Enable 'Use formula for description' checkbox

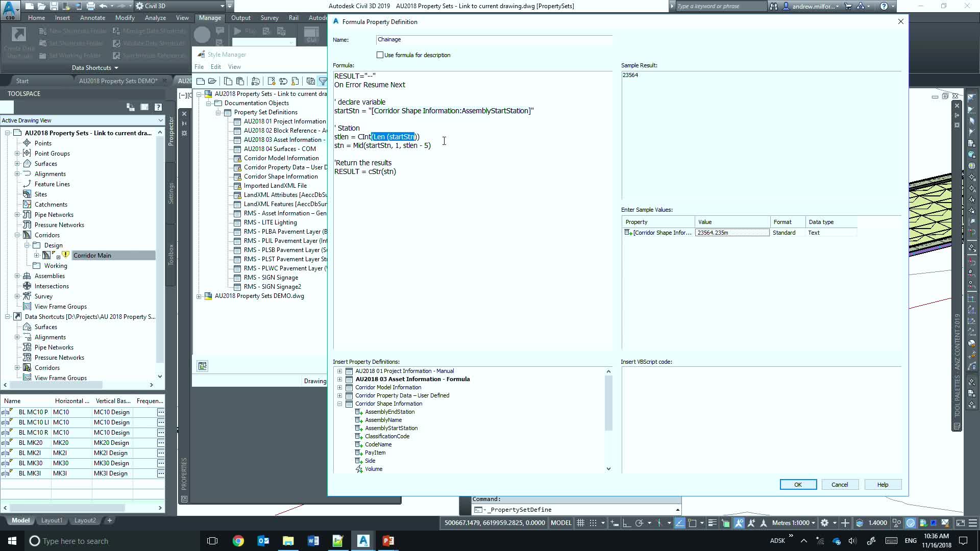coord(380,55)
